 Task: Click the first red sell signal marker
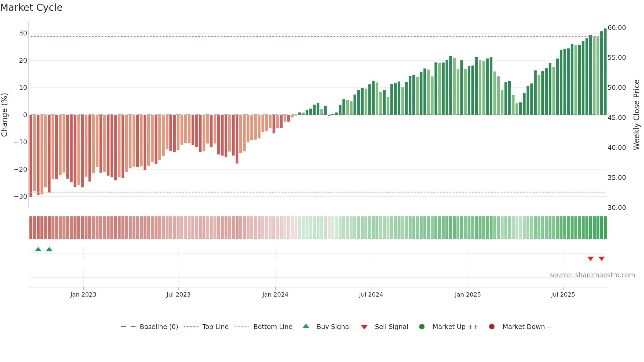coord(590,258)
